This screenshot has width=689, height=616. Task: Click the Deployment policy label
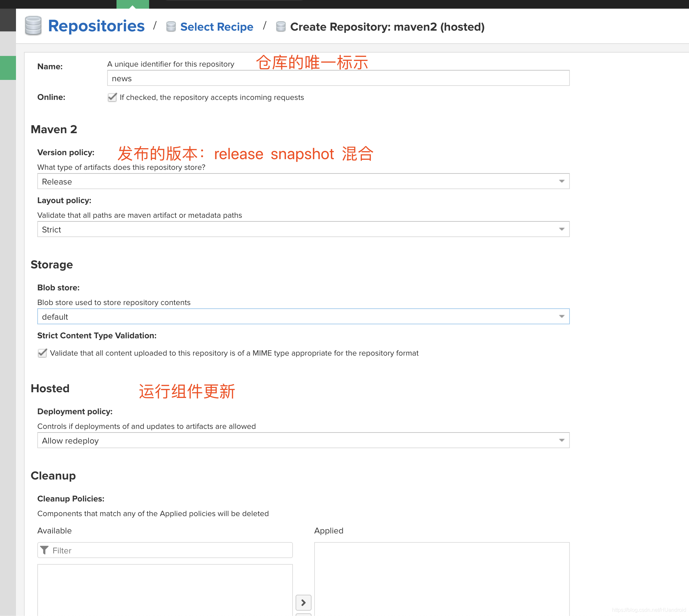click(75, 411)
